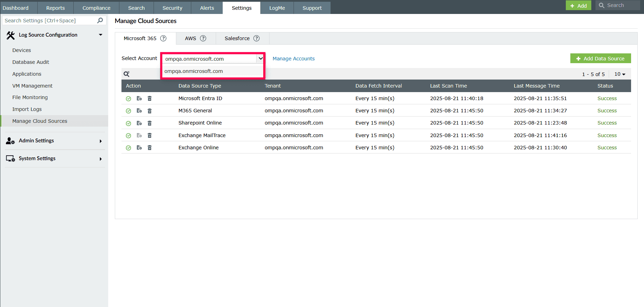The width and height of the screenshot is (644, 307).
Task: Switch to the AWS tab
Action: click(196, 38)
